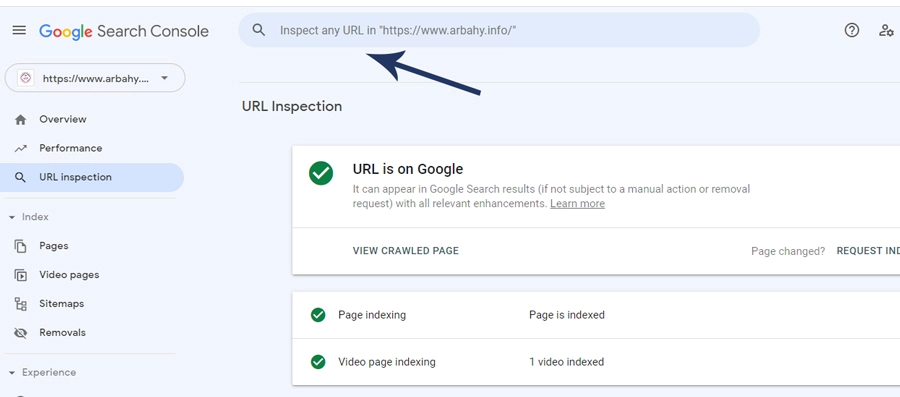900x397 pixels.
Task: Collapse the Index section
Action: coord(12,217)
